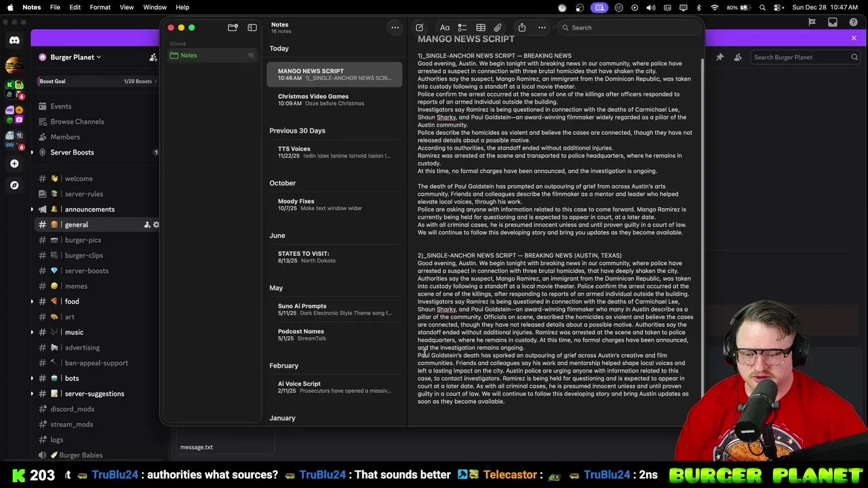868x488 pixels.
Task: Open Discord direct messages home icon
Action: [x=14, y=41]
